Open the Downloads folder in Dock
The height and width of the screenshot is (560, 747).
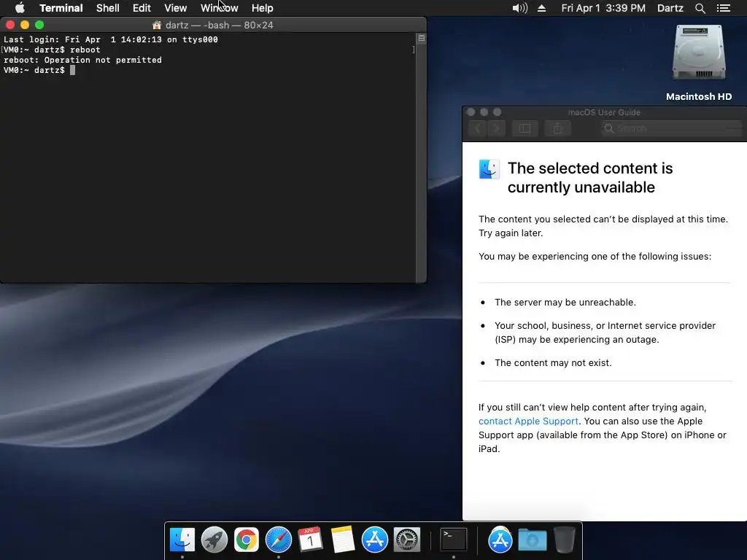(532, 540)
